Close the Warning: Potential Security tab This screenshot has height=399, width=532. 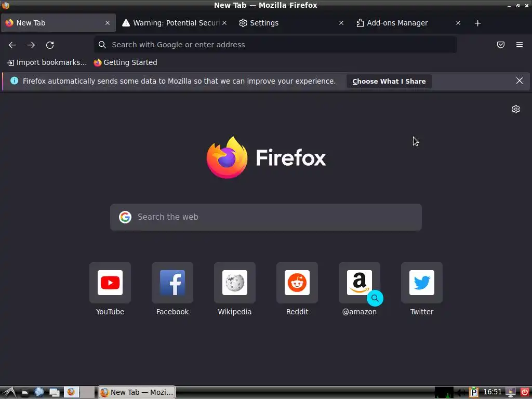pos(224,23)
